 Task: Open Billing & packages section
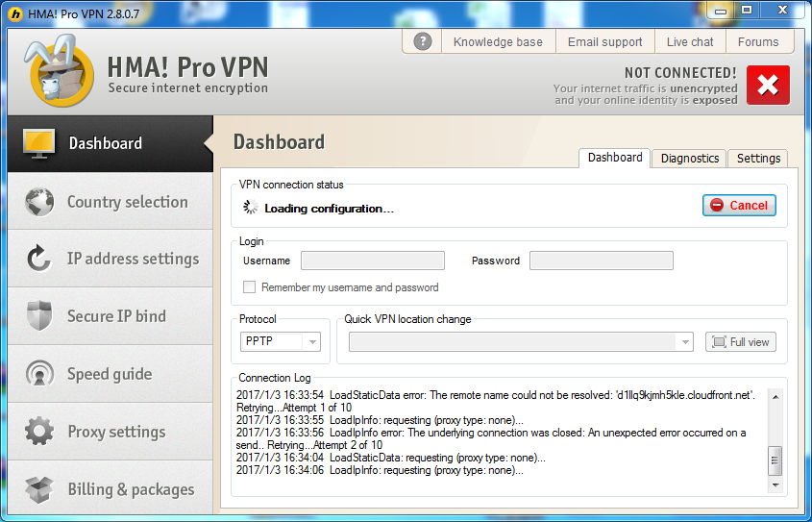111,489
